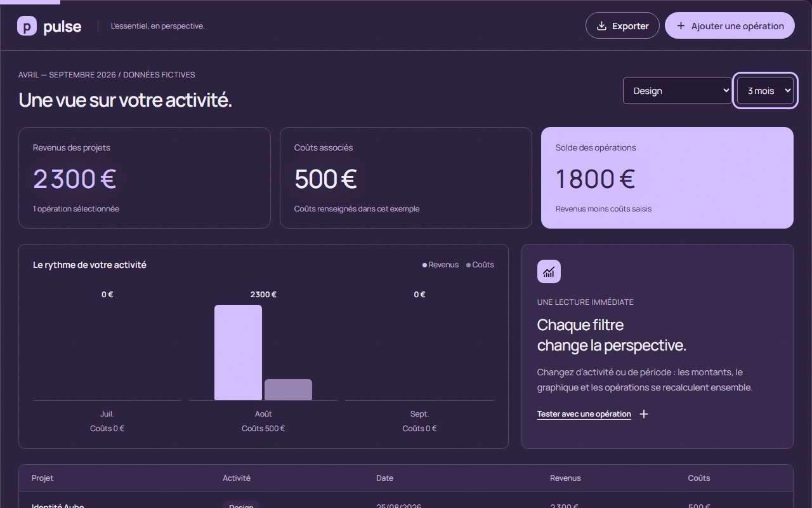Click the Projet column header
Screen dimensions: 812x508
(43, 478)
